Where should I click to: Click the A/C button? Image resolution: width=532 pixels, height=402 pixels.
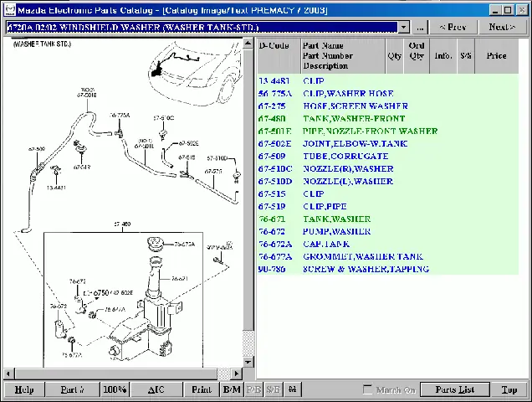156,389
